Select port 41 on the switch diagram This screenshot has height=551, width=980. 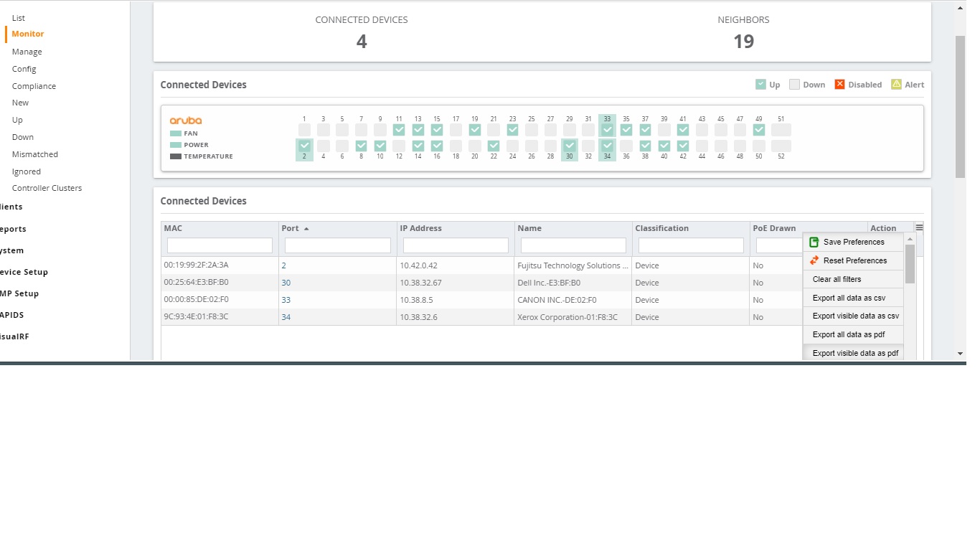[683, 130]
